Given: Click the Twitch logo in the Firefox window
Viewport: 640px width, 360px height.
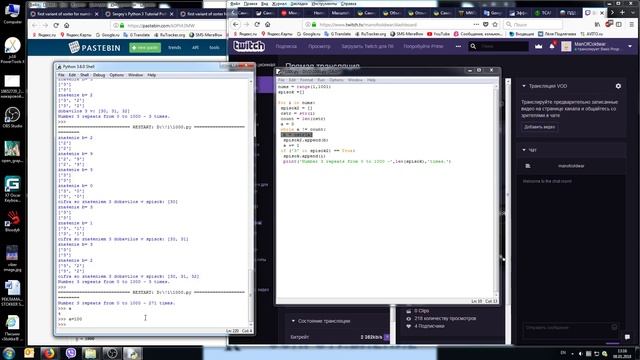Looking at the screenshot, I should click(x=249, y=46).
